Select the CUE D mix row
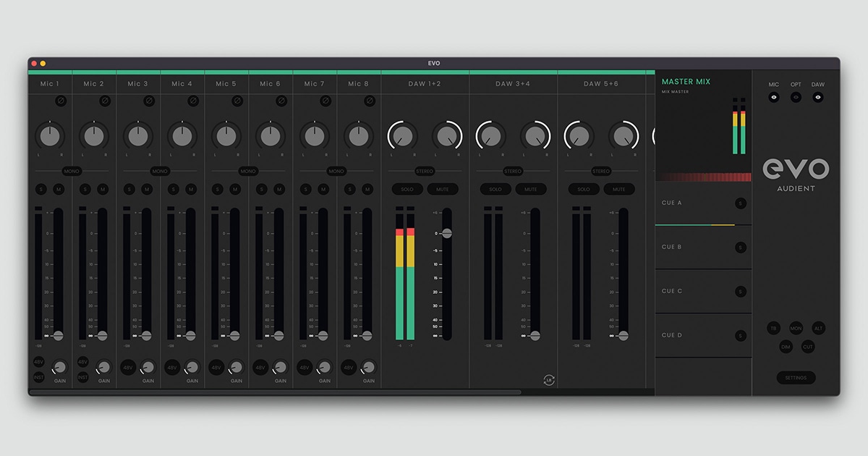The image size is (868, 456). point(703,336)
